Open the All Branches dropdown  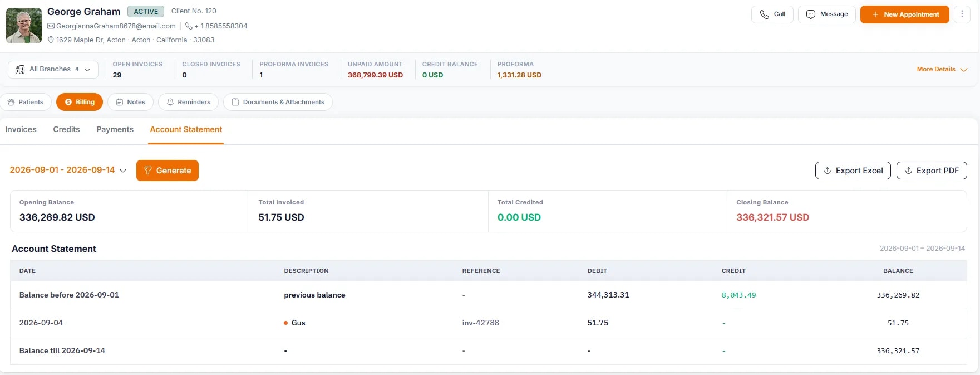pyautogui.click(x=53, y=70)
